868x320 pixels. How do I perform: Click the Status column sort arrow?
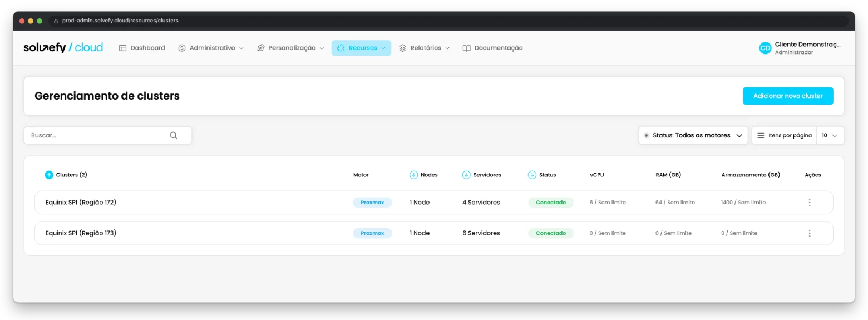532,175
